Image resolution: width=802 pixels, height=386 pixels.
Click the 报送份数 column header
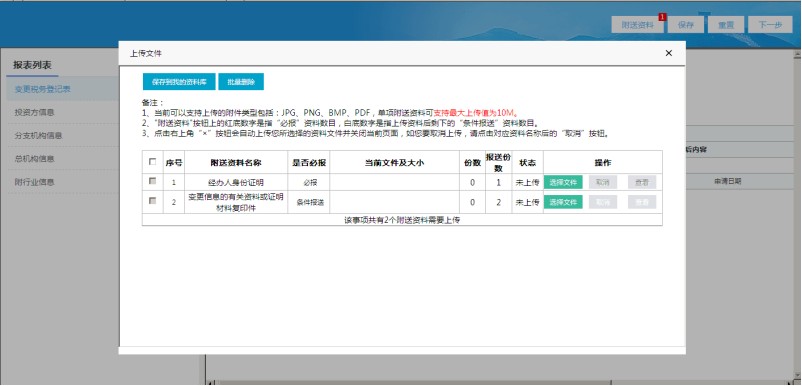(x=498, y=163)
